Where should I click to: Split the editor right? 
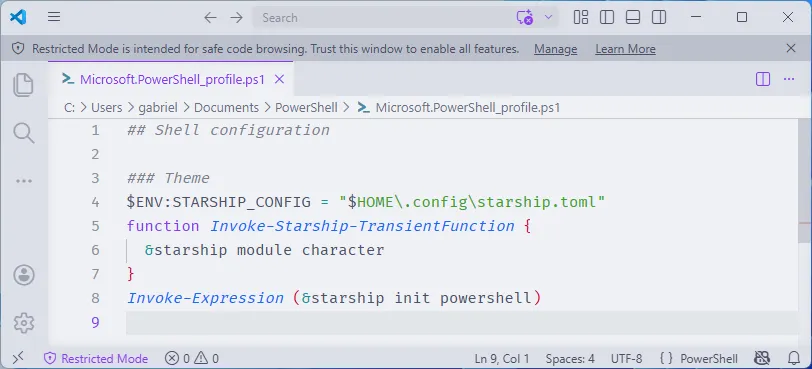pyautogui.click(x=763, y=79)
